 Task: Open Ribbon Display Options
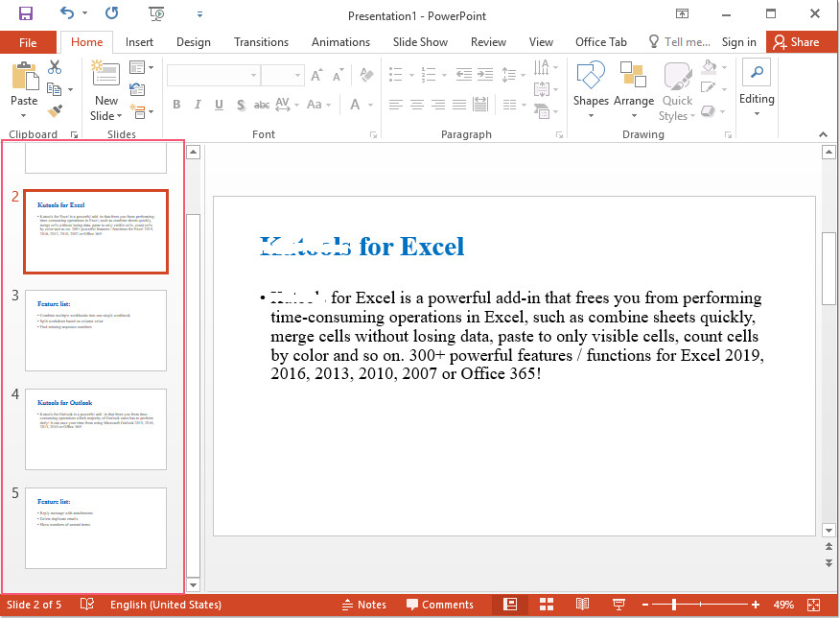pos(682,14)
